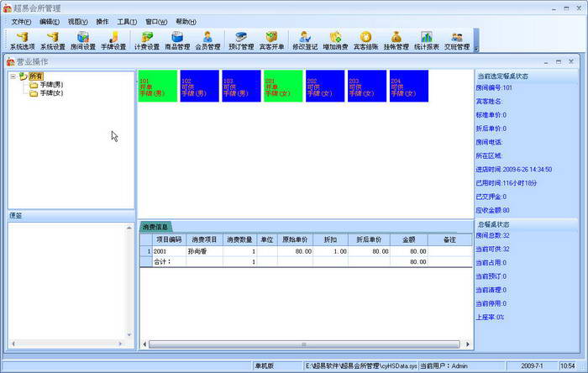Click the 营业操作 window icon
The height and width of the screenshot is (373, 588).
10,62
